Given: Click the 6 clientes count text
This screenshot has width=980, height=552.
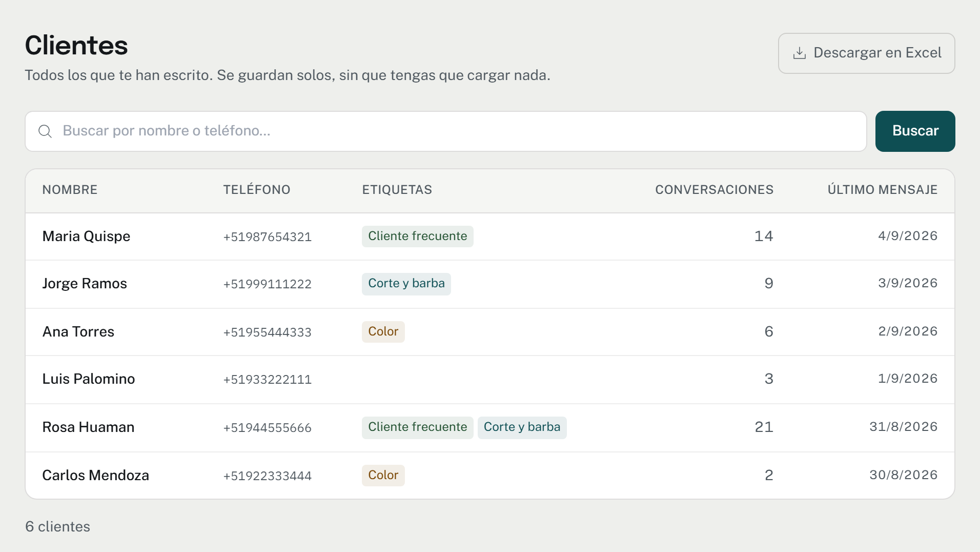Looking at the screenshot, I should click(58, 527).
